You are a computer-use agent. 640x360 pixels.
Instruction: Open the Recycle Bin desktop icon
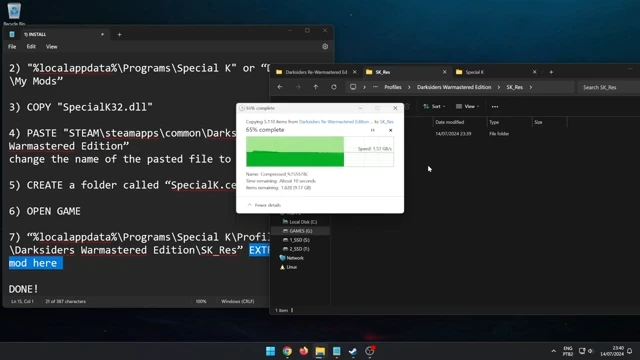pos(14,13)
